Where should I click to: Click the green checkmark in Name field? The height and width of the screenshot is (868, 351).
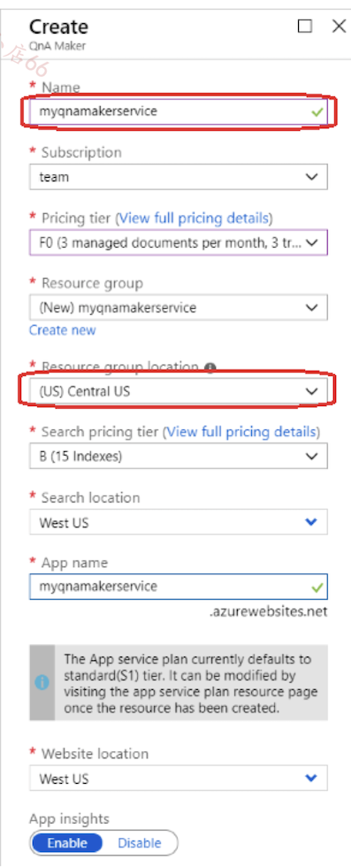[x=317, y=111]
